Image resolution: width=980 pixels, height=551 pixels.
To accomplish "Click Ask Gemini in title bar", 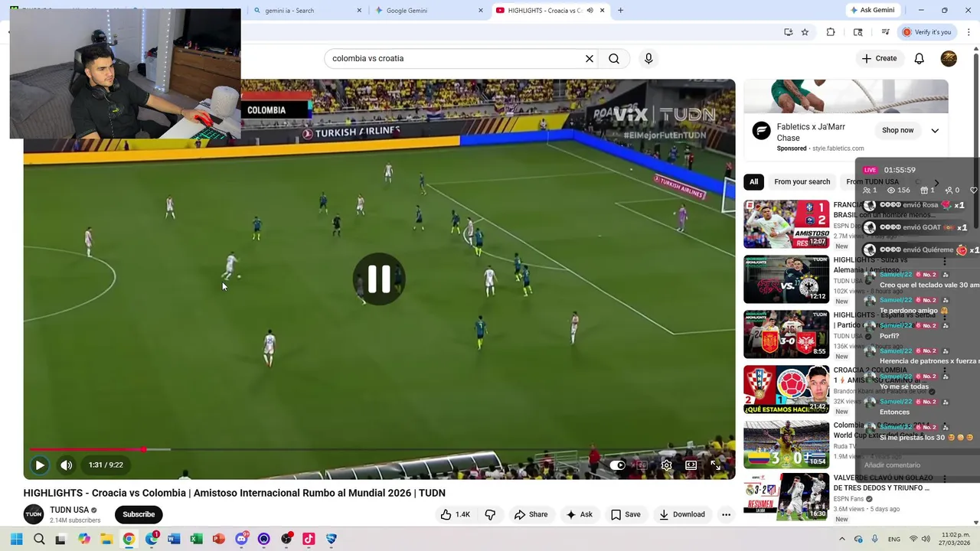I will click(x=872, y=10).
